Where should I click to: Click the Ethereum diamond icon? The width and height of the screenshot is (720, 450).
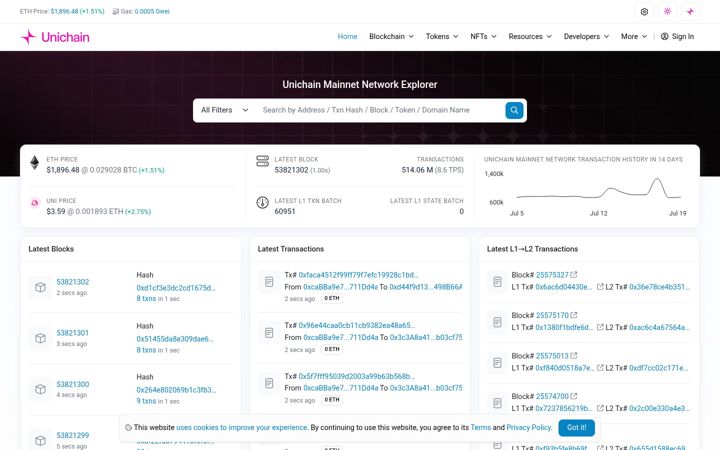coord(34,163)
